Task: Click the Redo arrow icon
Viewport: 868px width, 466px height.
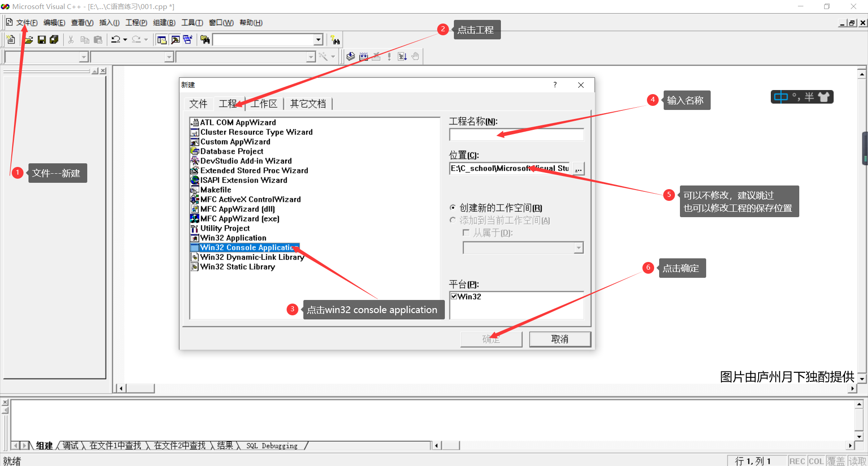Action: point(137,40)
